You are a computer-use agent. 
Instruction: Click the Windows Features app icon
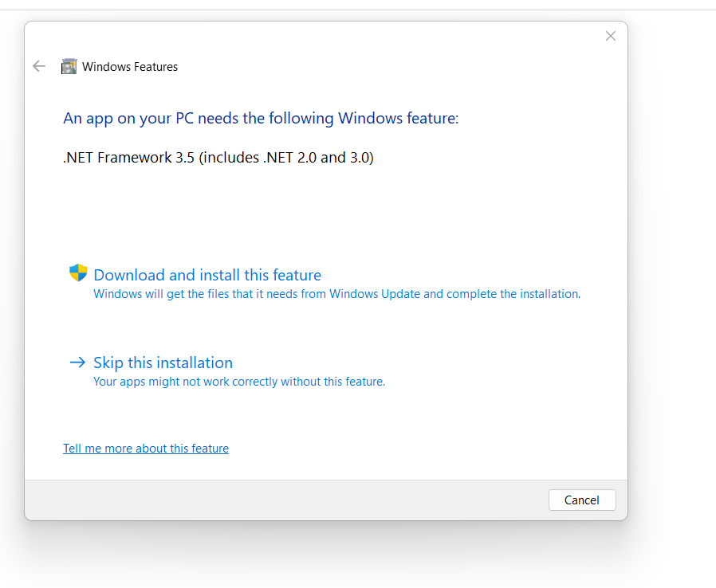tap(69, 66)
